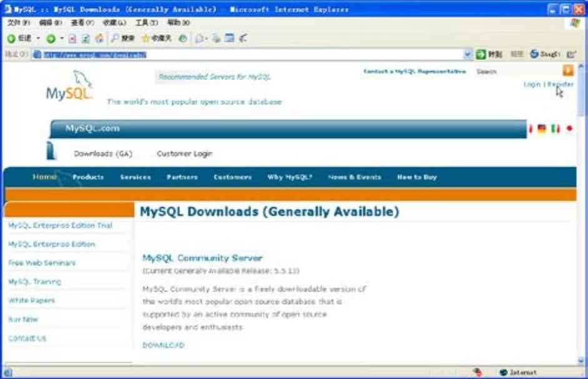
Task: Click the Italian flag icon
Action: click(556, 129)
